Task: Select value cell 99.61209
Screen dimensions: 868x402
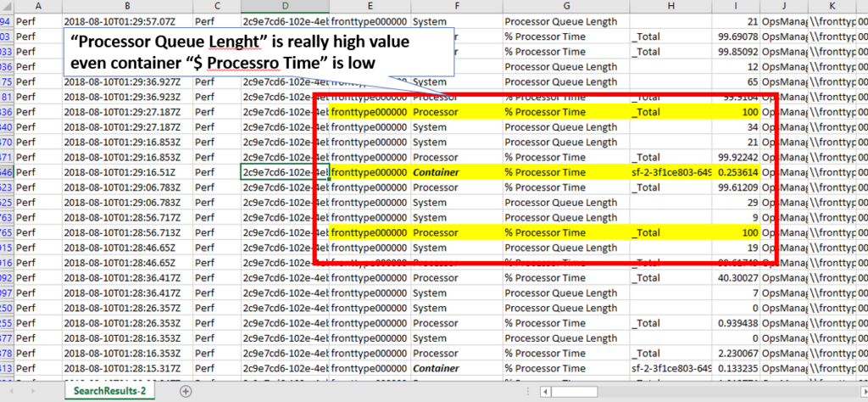Action: pos(736,187)
